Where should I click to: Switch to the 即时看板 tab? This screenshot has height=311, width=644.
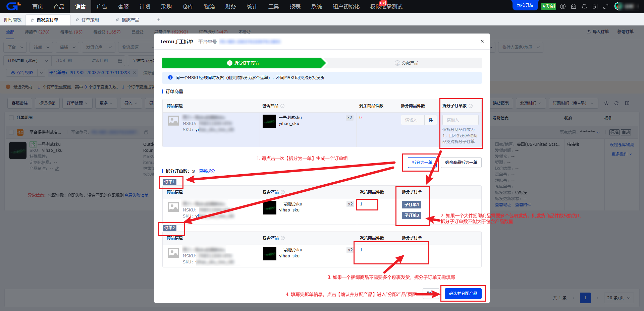[13, 20]
